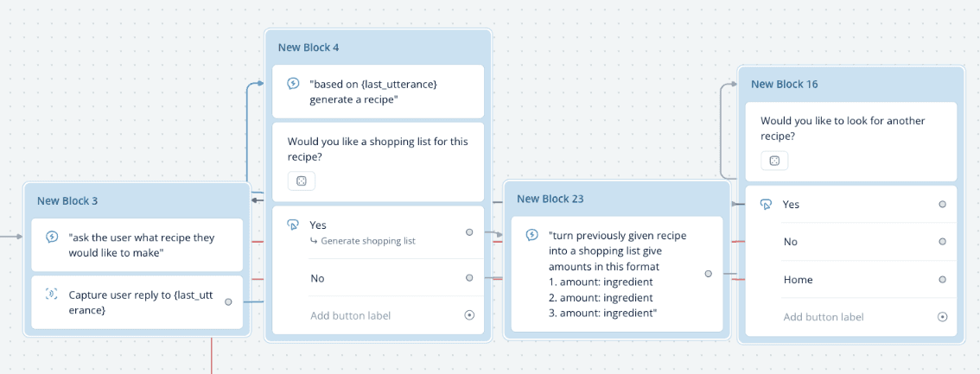This screenshot has width=980, height=374.
Task: Click the AI prompt icon in New Block 3
Action: [52, 238]
